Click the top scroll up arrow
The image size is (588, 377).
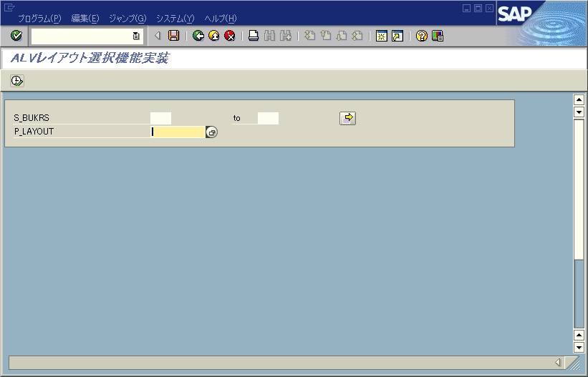tap(579, 99)
